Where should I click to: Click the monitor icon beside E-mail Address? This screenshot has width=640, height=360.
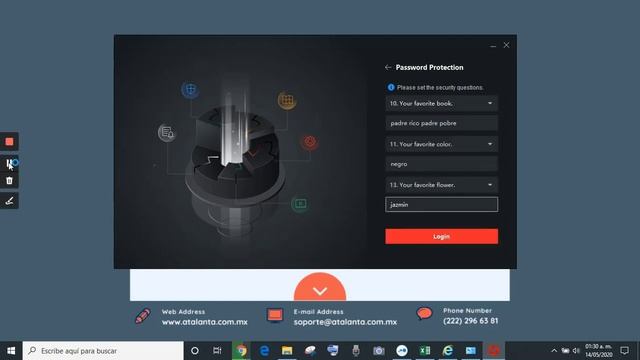click(275, 315)
